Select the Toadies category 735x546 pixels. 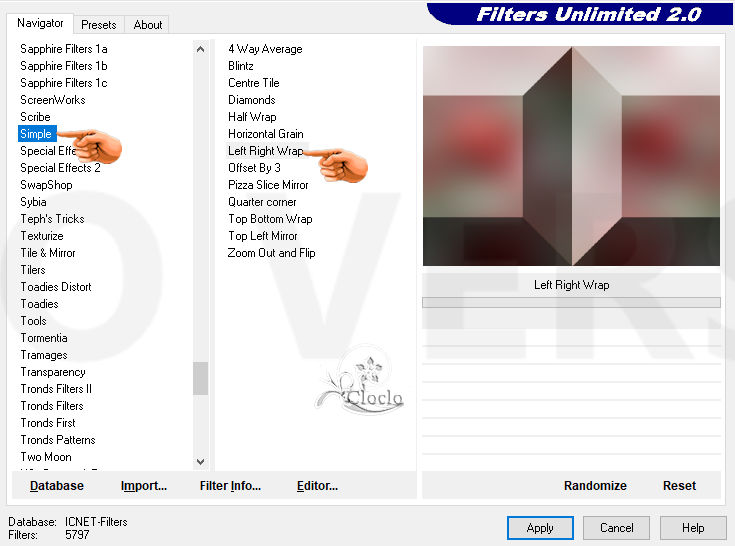point(39,304)
